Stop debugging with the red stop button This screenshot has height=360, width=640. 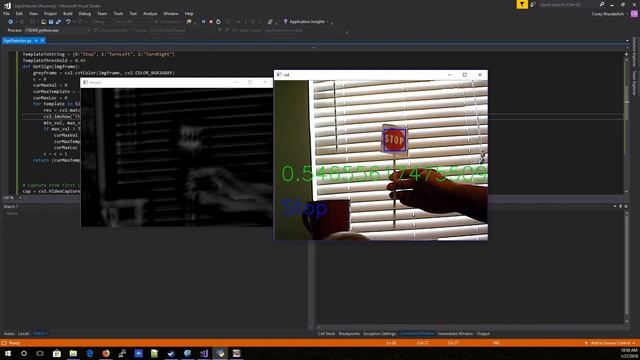pyautogui.click(x=211, y=22)
